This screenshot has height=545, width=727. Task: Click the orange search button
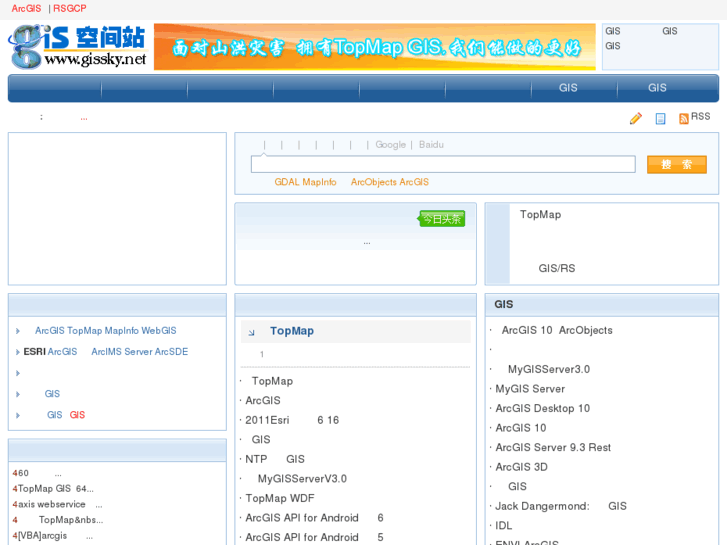pos(676,165)
